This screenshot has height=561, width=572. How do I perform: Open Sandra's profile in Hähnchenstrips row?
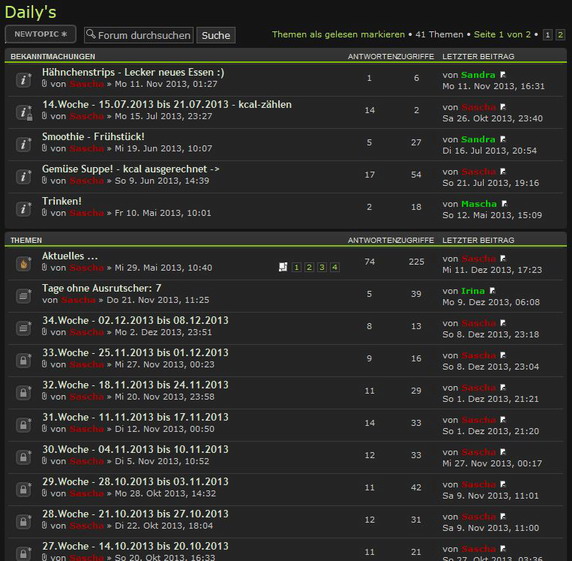[478, 75]
